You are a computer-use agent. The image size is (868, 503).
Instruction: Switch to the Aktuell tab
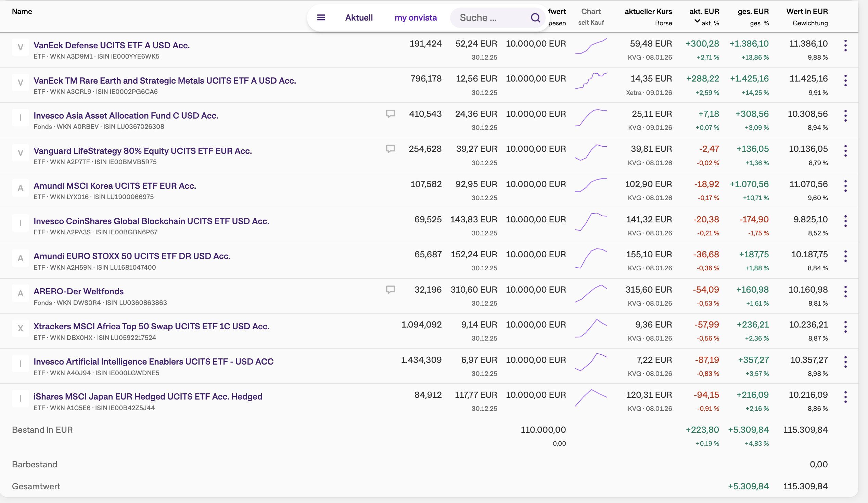[359, 17]
